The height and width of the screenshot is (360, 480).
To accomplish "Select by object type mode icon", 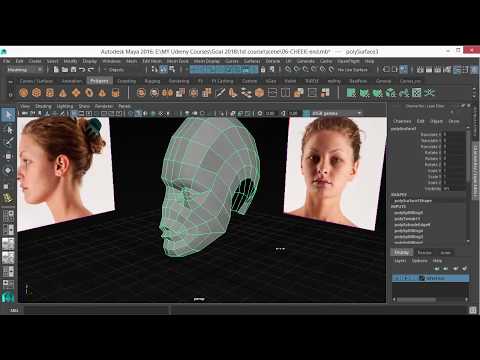I will click(x=163, y=69).
